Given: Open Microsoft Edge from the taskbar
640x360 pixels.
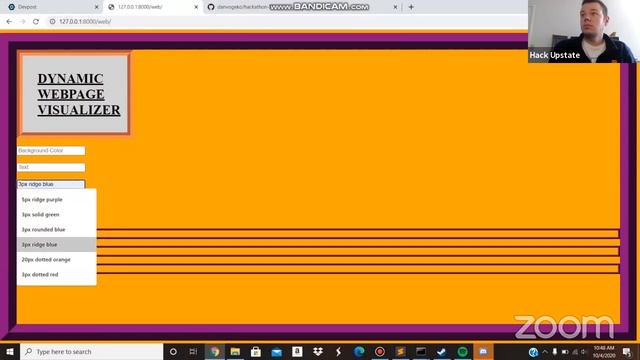Looking at the screenshot, I should pyautogui.click(x=359, y=351).
